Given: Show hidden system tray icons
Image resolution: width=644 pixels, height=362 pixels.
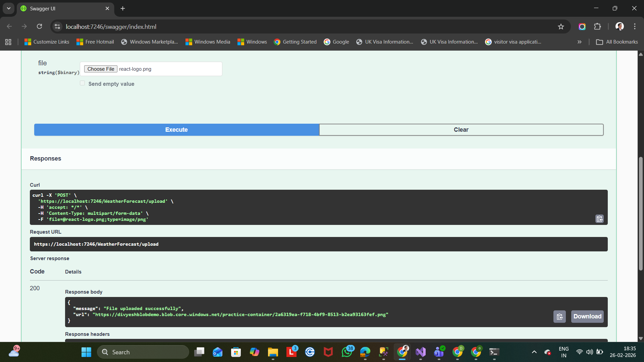Looking at the screenshot, I should 534,352.
